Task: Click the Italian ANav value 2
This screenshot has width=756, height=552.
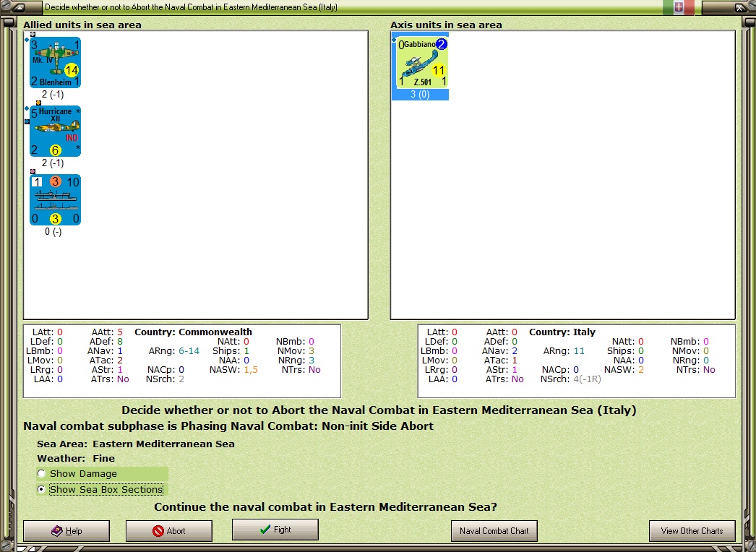Action: click(515, 351)
